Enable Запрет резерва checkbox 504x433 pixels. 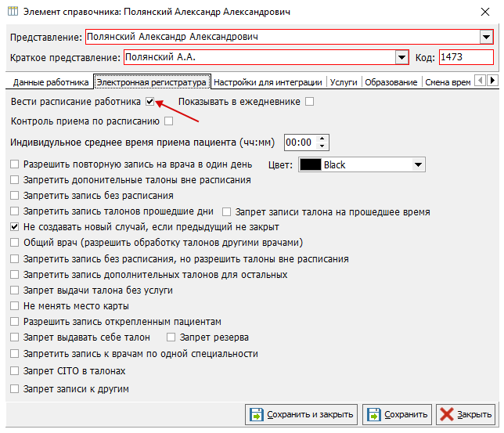pyautogui.click(x=171, y=337)
